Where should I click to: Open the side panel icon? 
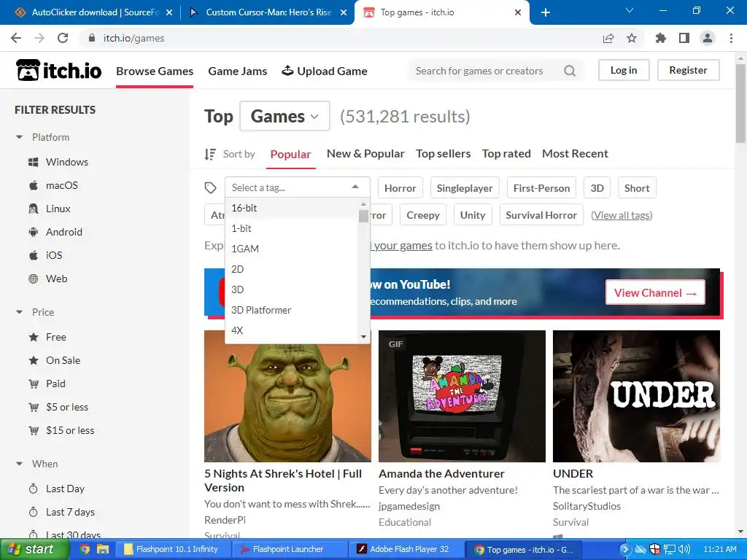(x=684, y=38)
